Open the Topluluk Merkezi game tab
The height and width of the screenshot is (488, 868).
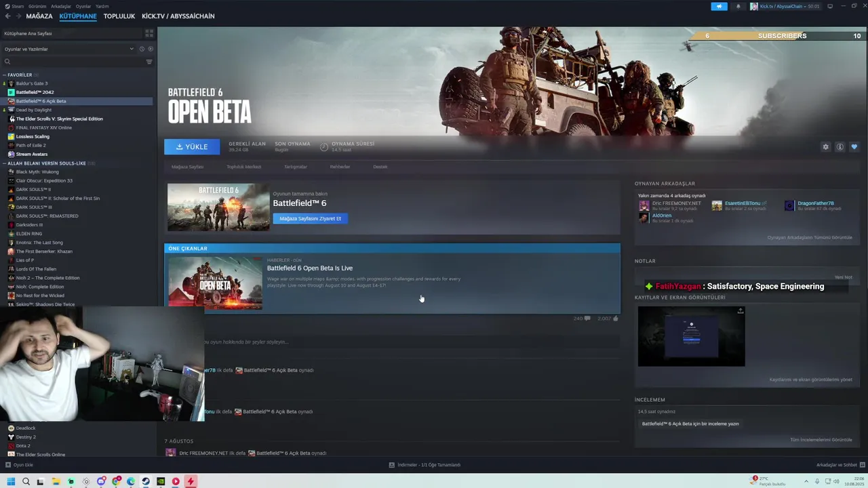click(x=243, y=167)
